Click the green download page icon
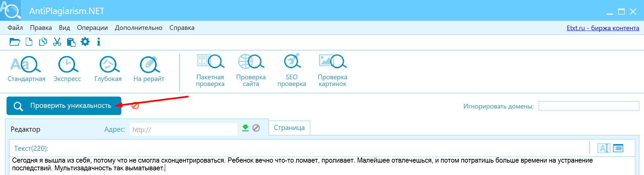 [246, 128]
